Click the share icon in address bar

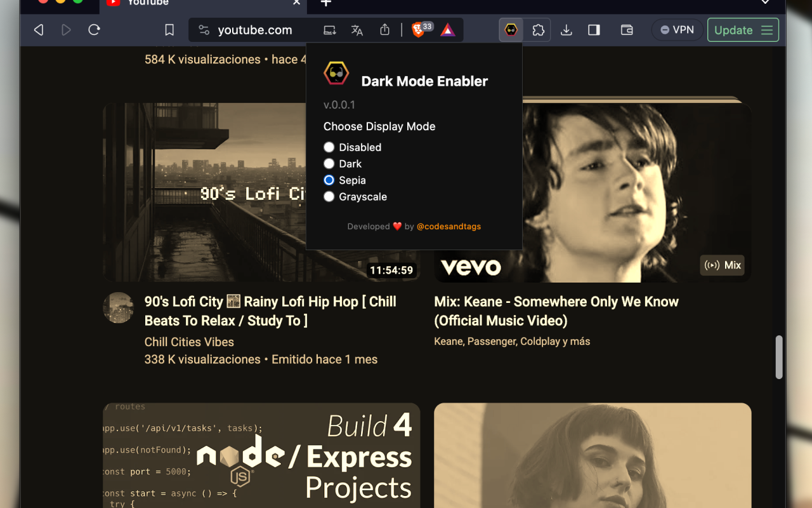384,30
